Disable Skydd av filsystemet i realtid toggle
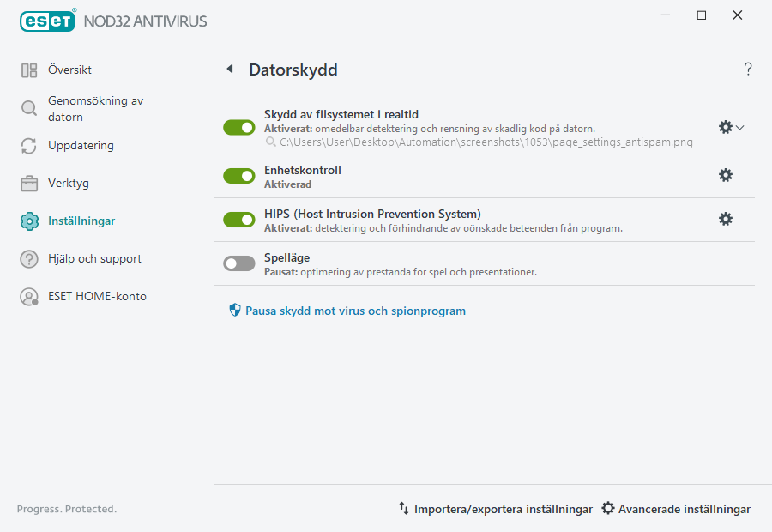 coord(238,127)
